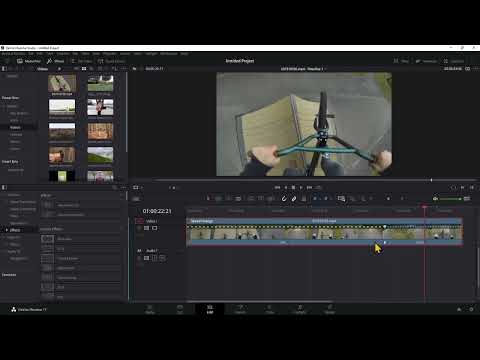This screenshot has width=480, height=360.
Task: Select the Selection Mode arrow tool
Action: tap(208, 198)
